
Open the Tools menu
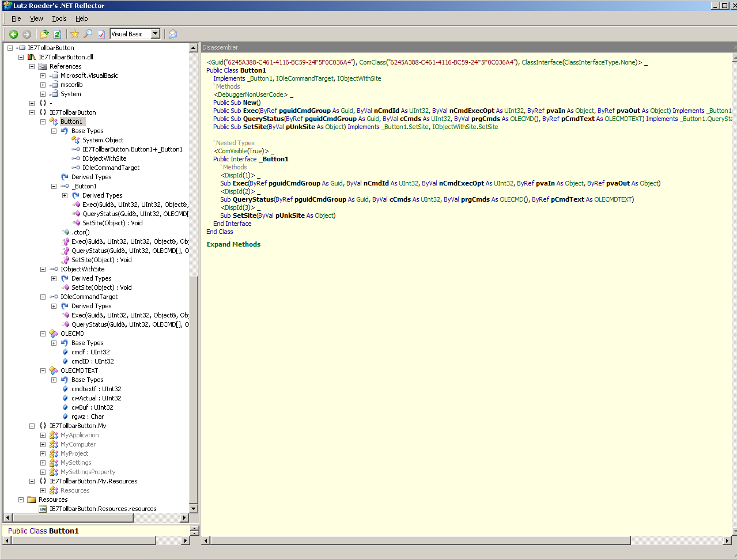(x=59, y=18)
